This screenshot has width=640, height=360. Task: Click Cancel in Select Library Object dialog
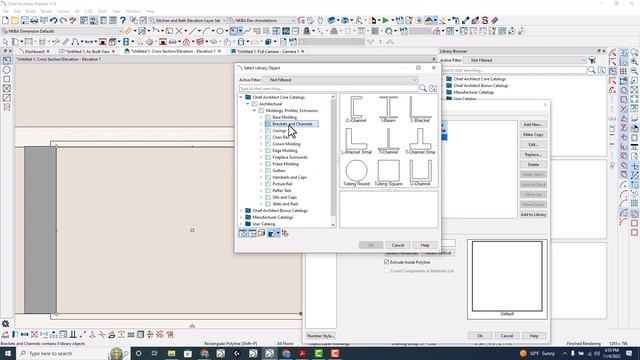pyautogui.click(x=398, y=245)
